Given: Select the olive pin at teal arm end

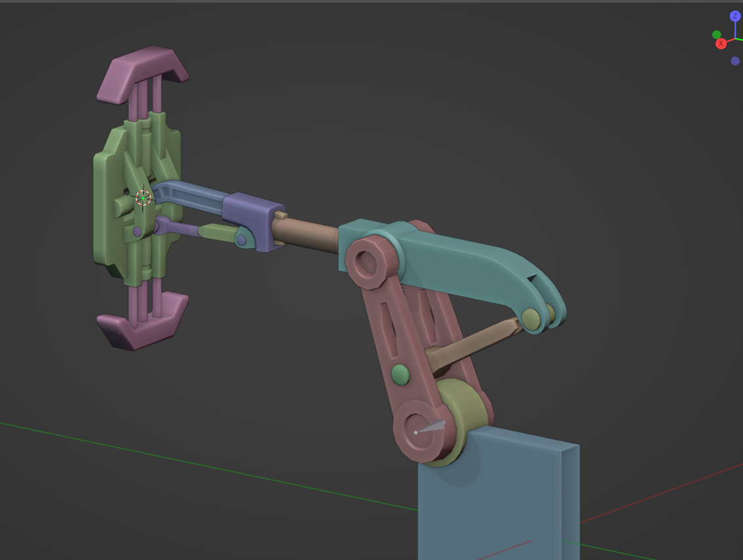Looking at the screenshot, I should (x=531, y=319).
